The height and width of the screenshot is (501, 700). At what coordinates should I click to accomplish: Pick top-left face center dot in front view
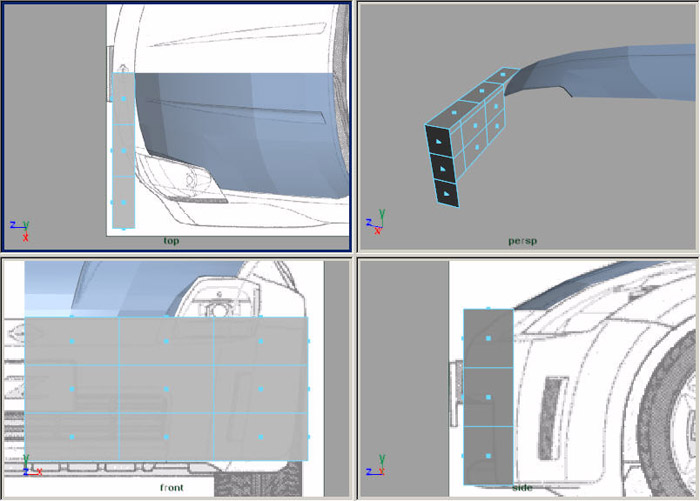tap(71, 342)
